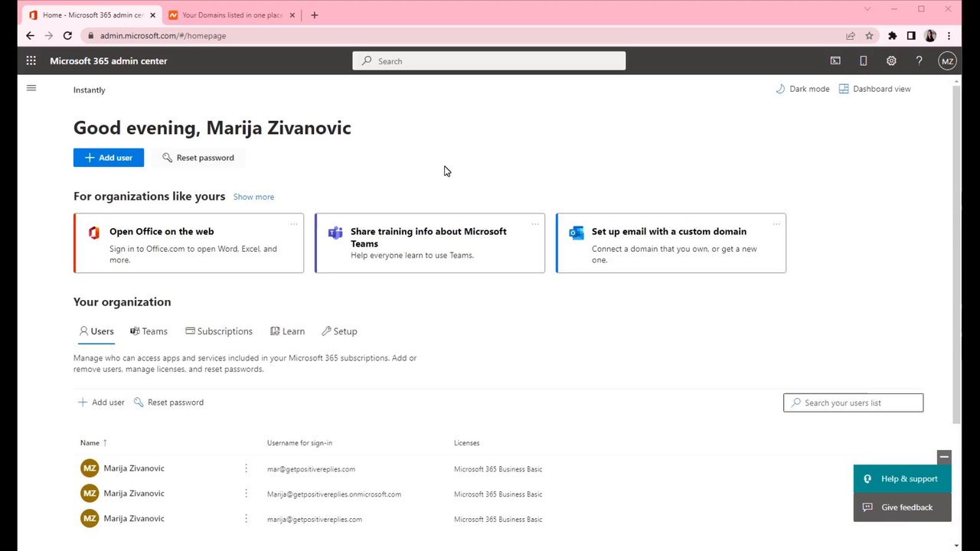This screenshot has width=980, height=551.
Task: Reload the page with browser refresh
Action: (67, 35)
